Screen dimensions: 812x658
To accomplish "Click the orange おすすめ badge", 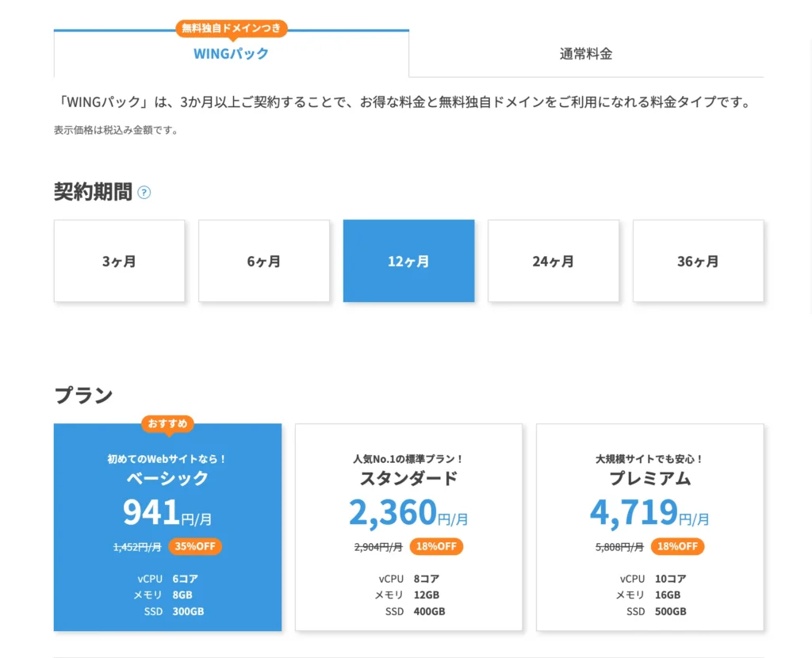I will tap(167, 423).
